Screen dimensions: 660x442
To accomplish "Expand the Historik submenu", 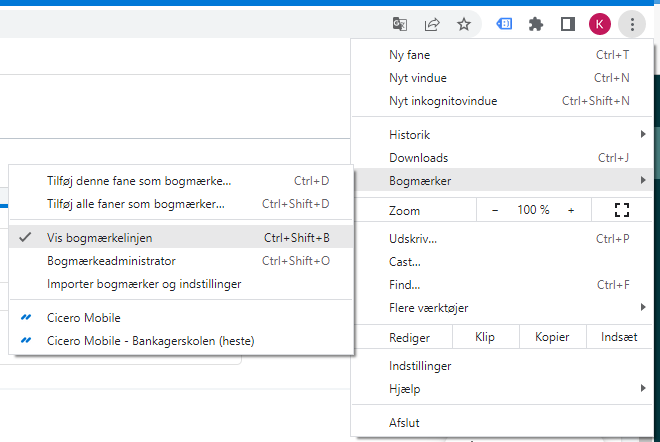I will click(502, 135).
